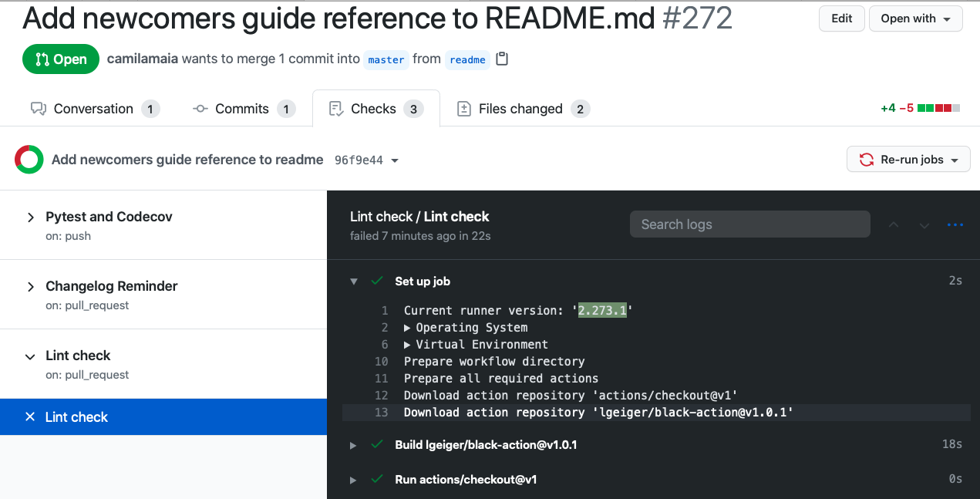Screen dimensions: 980x499
Task: Click the workflow status donut icon
Action: tap(29, 160)
